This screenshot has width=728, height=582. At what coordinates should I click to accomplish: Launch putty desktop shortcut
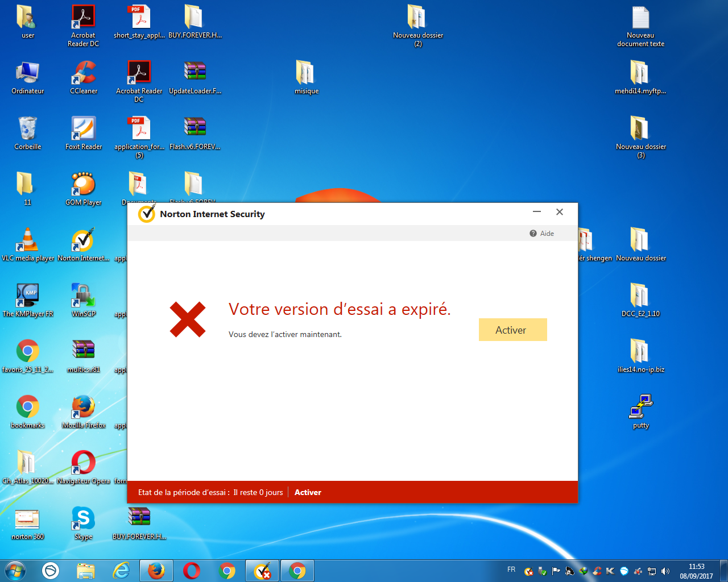(641, 412)
